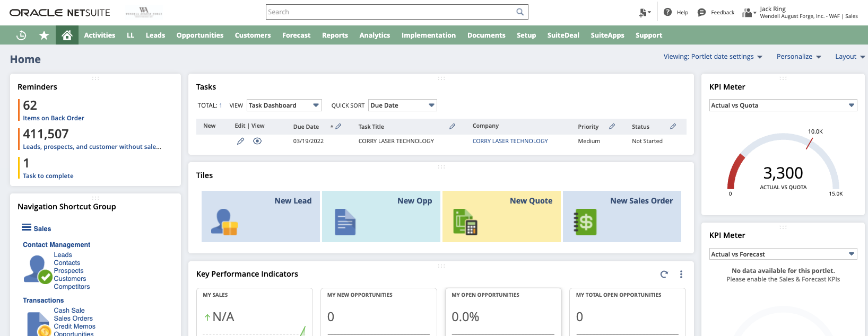Click the Wendell August Forge company logo

144,12
